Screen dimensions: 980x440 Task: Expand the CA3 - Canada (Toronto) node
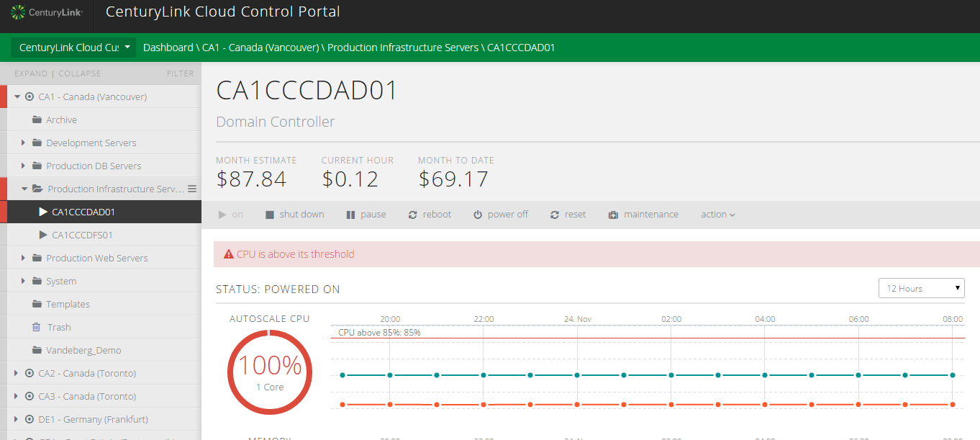click(x=17, y=396)
